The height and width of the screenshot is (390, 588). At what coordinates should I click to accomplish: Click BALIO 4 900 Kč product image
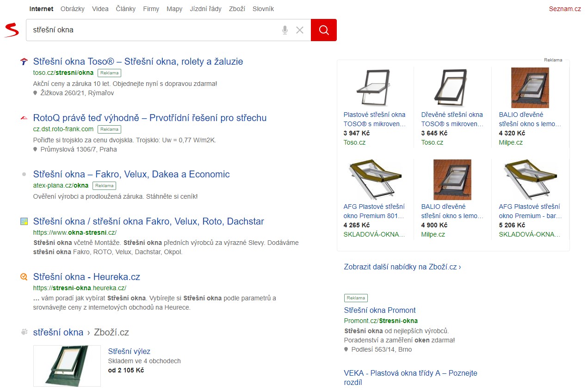pyautogui.click(x=452, y=180)
